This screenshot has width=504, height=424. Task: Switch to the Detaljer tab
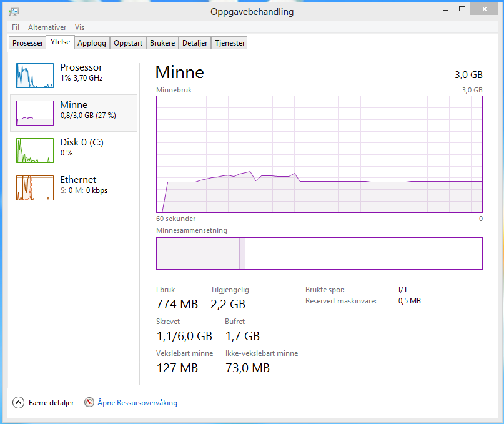click(x=195, y=42)
